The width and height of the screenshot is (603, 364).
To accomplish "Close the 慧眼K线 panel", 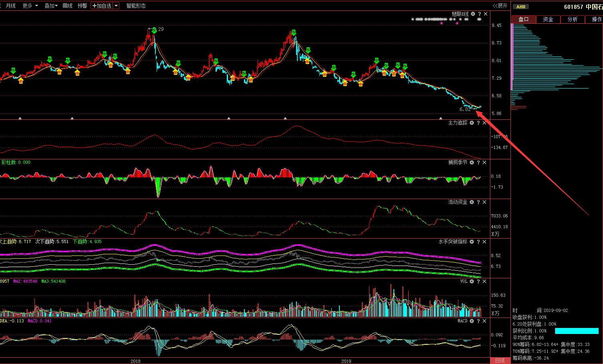I will (x=486, y=14).
